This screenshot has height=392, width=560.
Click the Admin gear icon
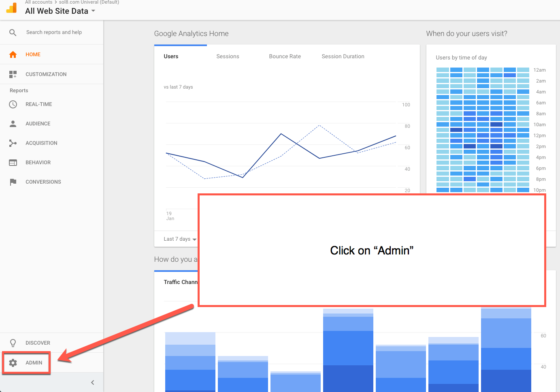pos(13,363)
